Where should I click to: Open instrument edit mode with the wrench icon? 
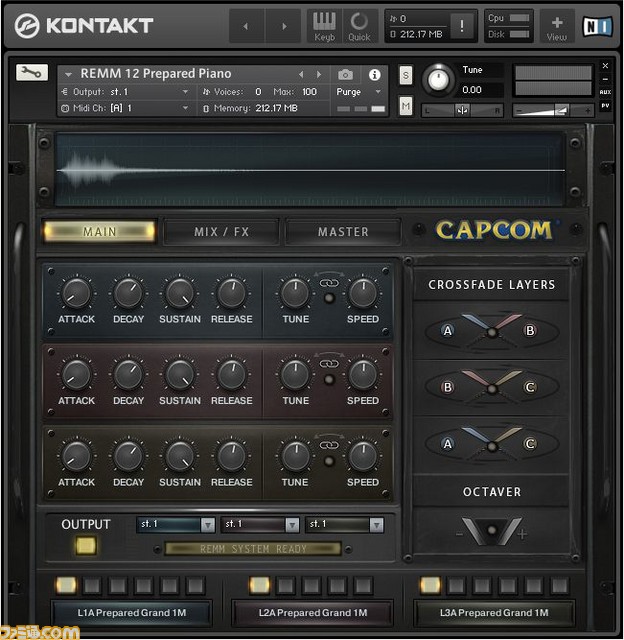[x=32, y=73]
